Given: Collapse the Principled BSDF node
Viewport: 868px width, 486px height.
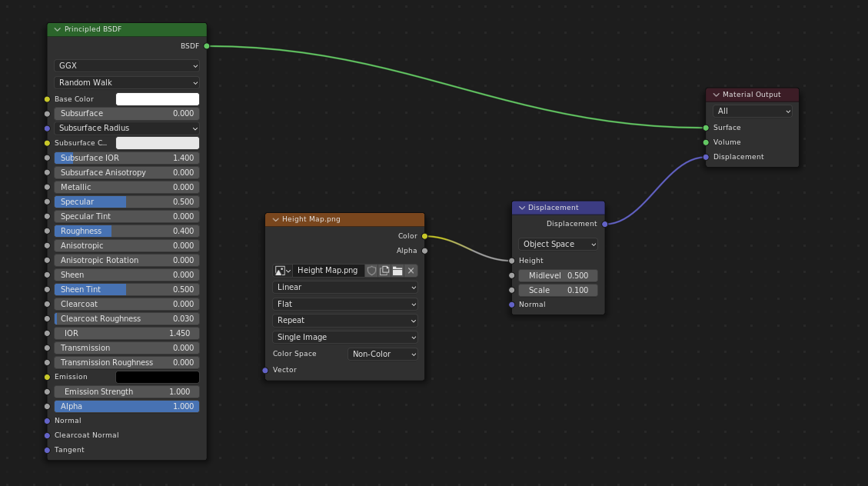Looking at the screenshot, I should coord(58,29).
